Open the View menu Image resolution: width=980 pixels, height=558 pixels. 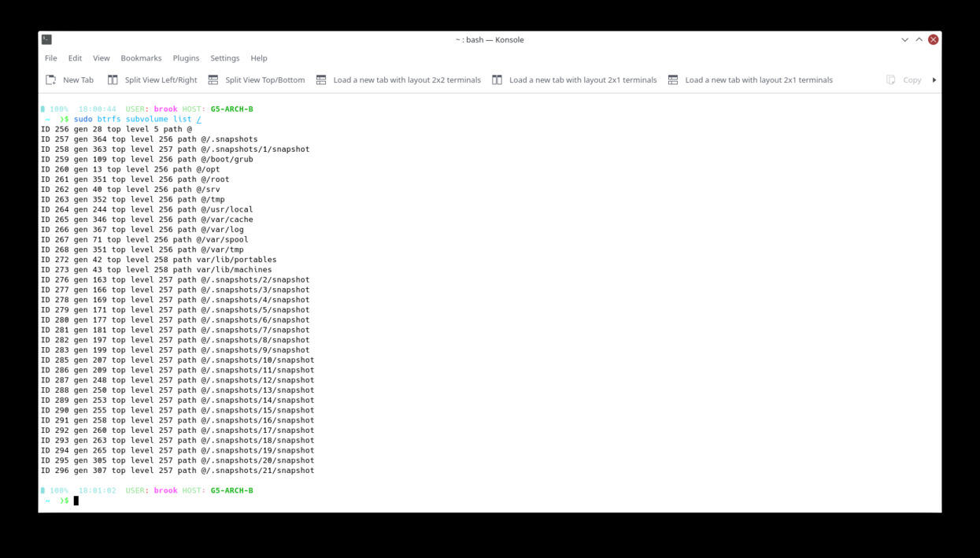[x=101, y=57]
